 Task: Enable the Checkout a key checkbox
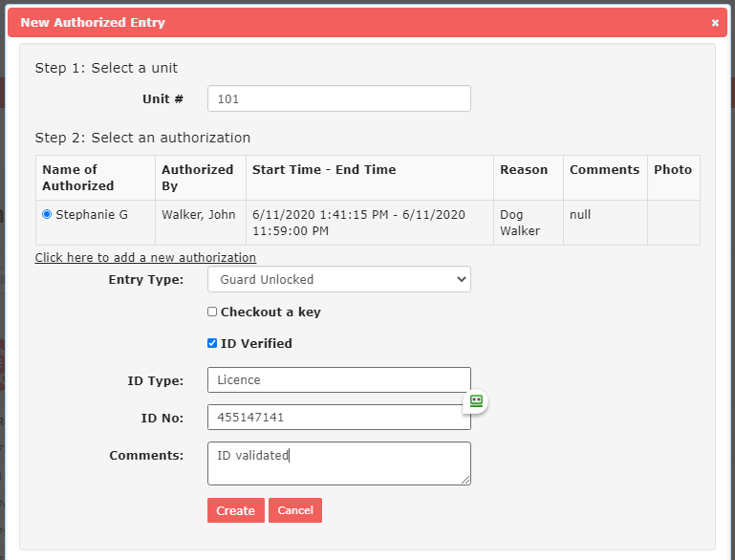[212, 312]
